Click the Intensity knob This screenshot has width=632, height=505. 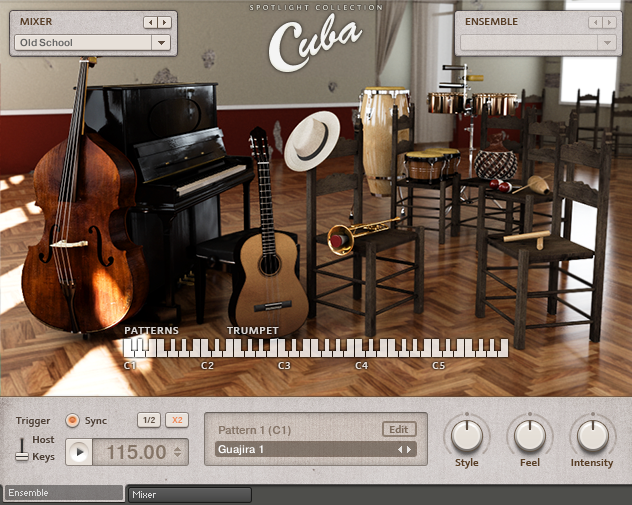coord(592,435)
